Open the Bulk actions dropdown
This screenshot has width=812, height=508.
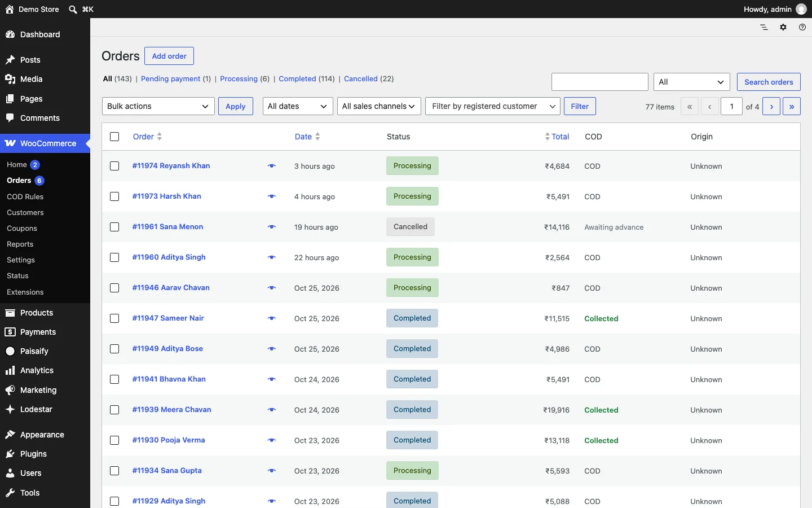pos(158,106)
